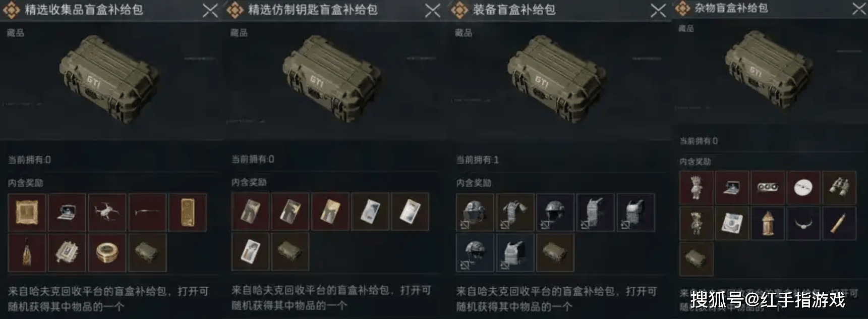The height and width of the screenshot is (319, 868).
Task: Click the large GTI crate under 精选收集品盲盒补给包
Action: tap(108, 78)
